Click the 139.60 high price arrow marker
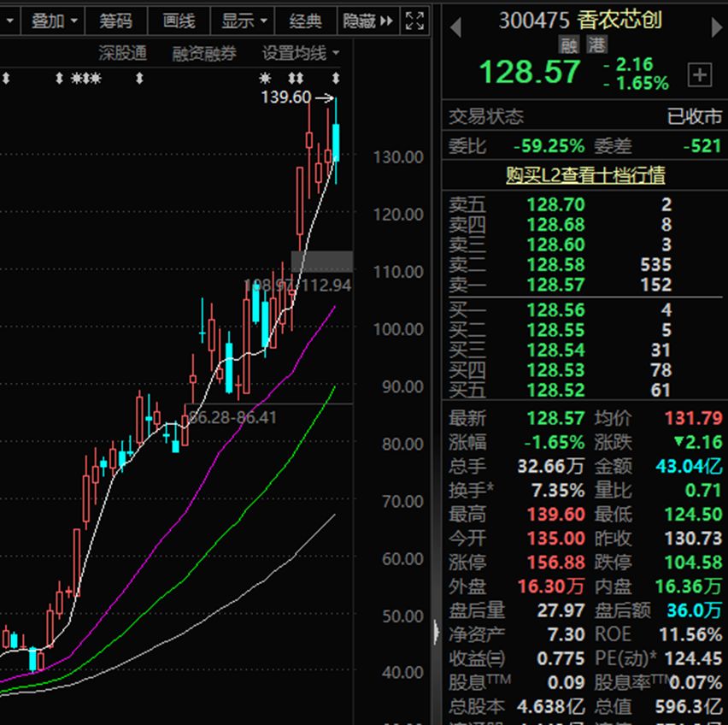 point(323,97)
